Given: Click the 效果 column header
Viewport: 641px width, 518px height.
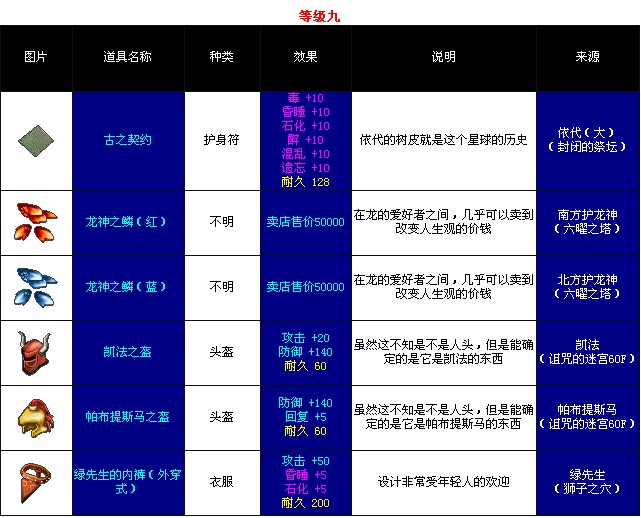Looking at the screenshot, I should tap(305, 57).
